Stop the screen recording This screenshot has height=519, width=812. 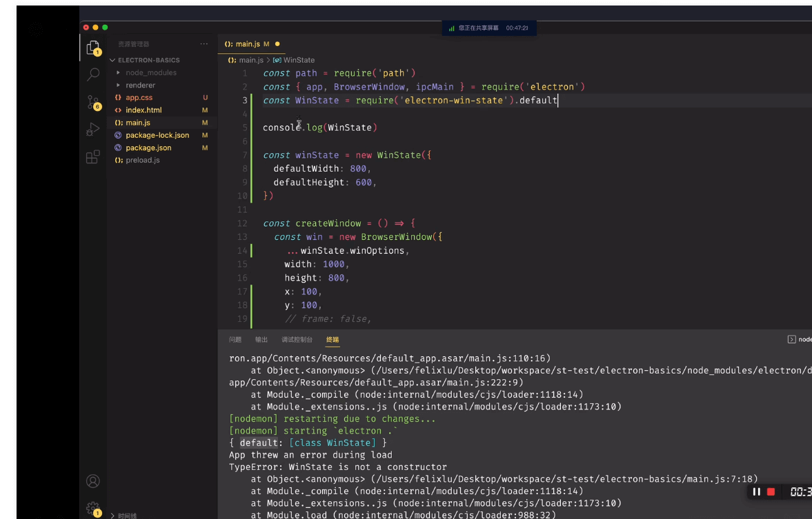[771, 491]
